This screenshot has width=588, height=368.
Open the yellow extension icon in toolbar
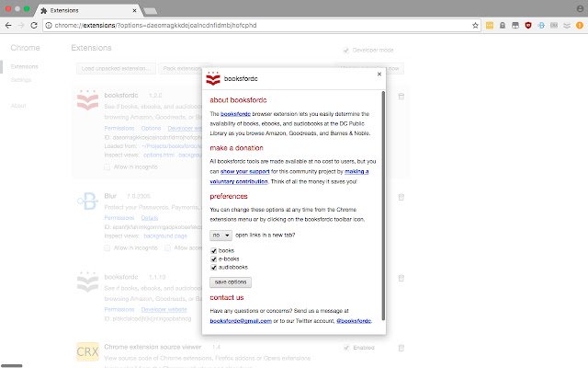(x=490, y=25)
